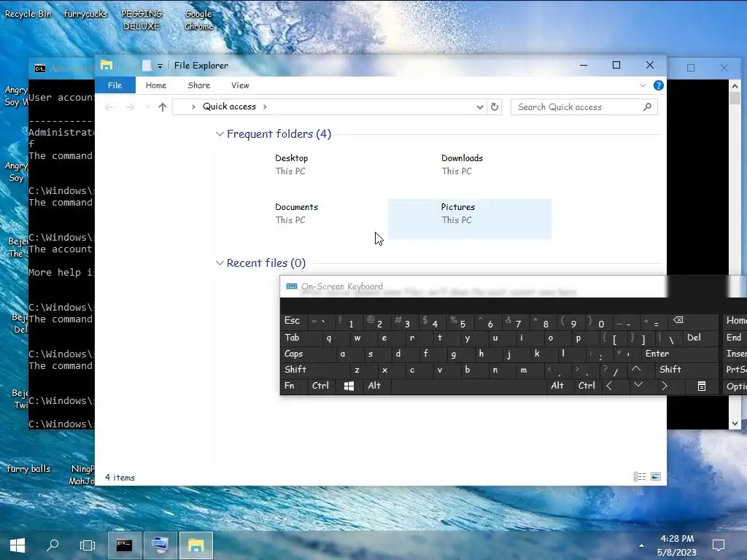Switch to the Home ribbon tab
Image resolution: width=747 pixels, height=560 pixels.
click(x=156, y=85)
